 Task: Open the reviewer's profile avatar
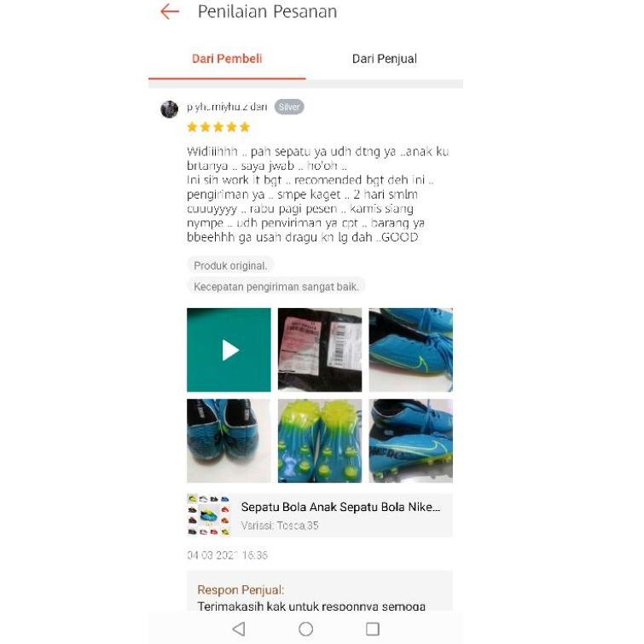pyautogui.click(x=169, y=109)
